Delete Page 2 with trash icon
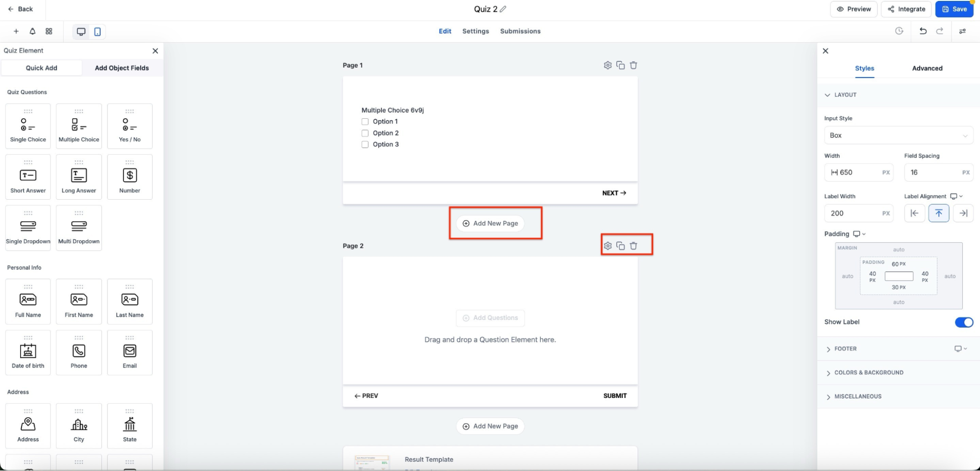The height and width of the screenshot is (471, 980). pyautogui.click(x=633, y=246)
